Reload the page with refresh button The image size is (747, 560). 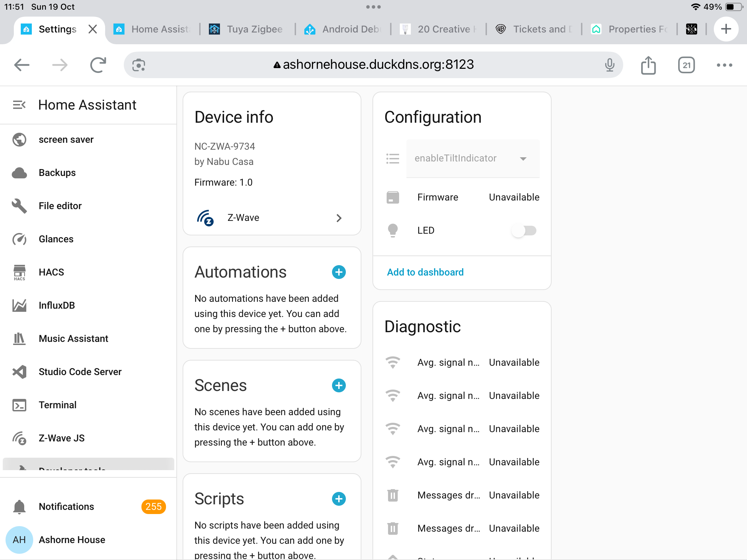pos(98,65)
